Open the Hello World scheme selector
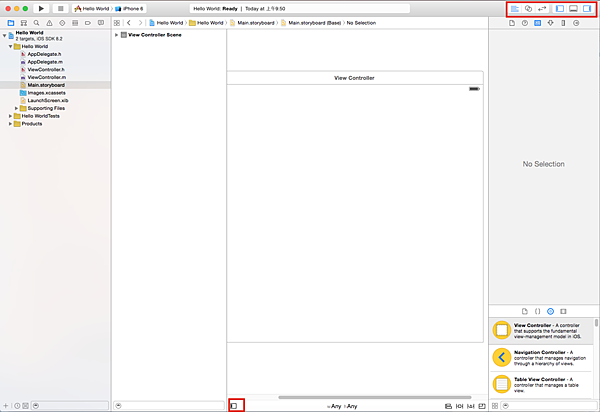The width and height of the screenshot is (600, 412). (x=92, y=8)
